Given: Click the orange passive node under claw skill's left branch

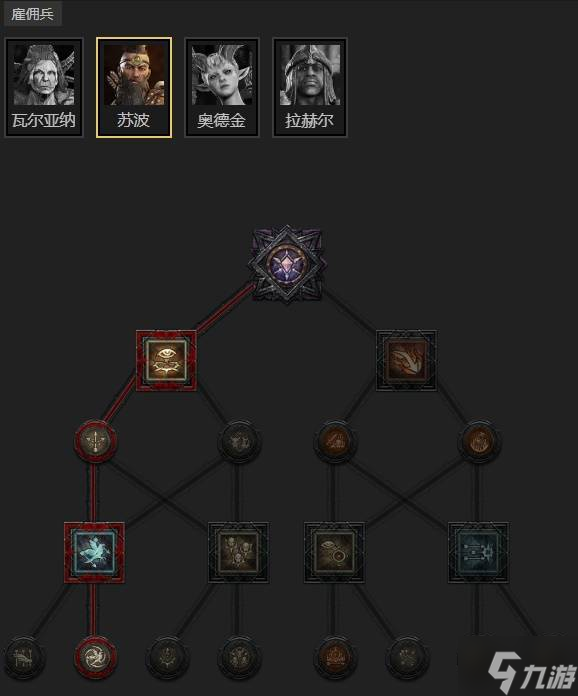Looking at the screenshot, I should point(335,441).
